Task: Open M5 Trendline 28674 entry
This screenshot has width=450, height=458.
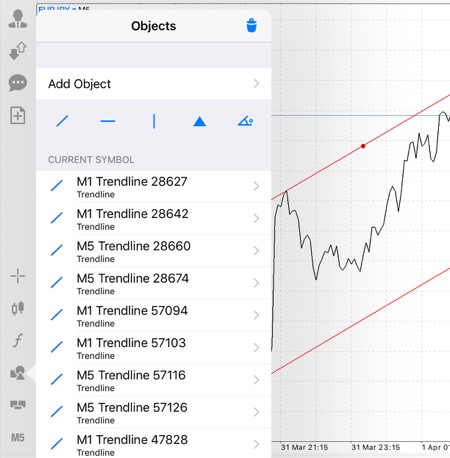Action: 154,284
